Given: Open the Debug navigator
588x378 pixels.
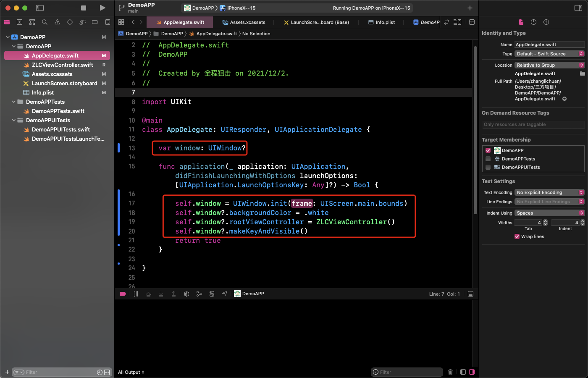Looking at the screenshot, I should [82, 22].
